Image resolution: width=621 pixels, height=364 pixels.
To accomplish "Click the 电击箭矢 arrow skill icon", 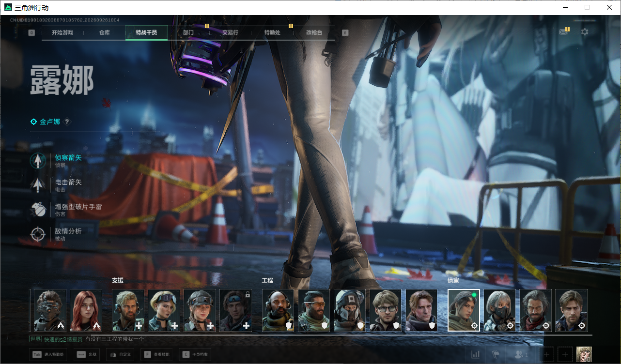I will tap(38, 185).
